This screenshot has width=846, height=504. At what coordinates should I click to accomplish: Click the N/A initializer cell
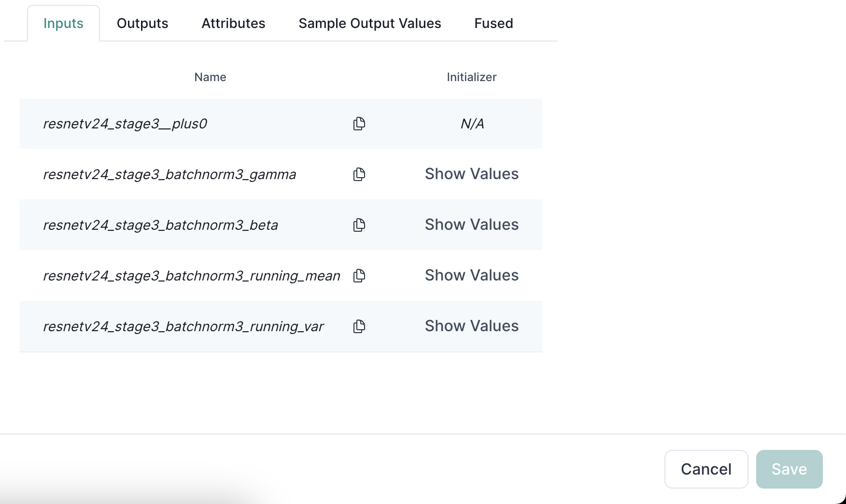coord(472,124)
